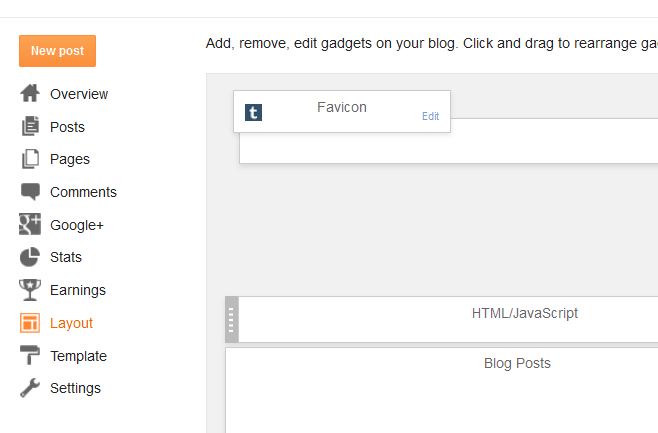Screen dimensions: 658x433
Task: Click the Template paint roller icon
Action: (x=30, y=356)
